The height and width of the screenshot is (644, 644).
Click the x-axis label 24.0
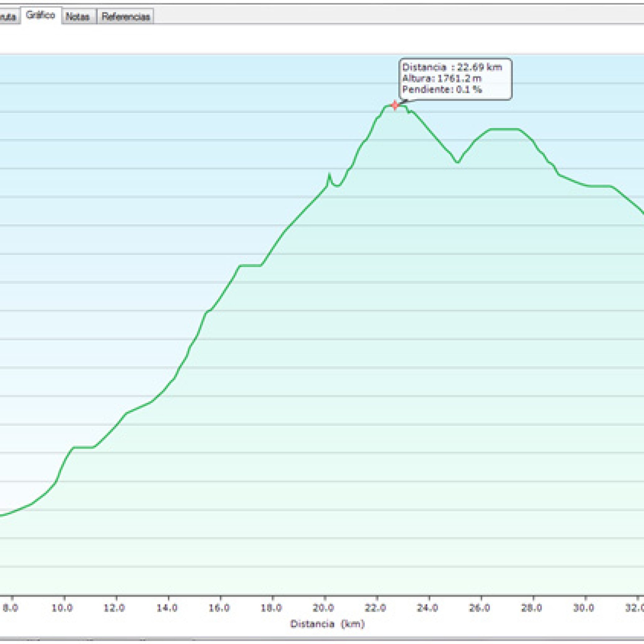pyautogui.click(x=428, y=608)
